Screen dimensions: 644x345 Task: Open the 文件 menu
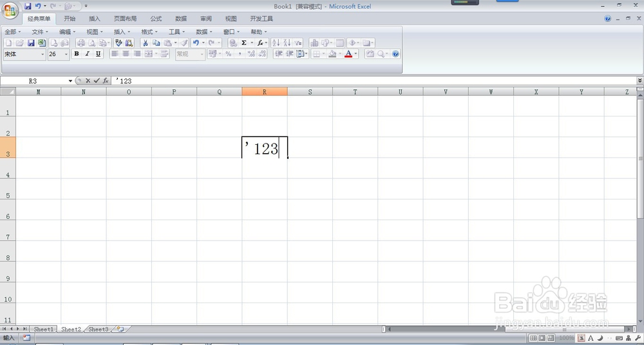[40, 32]
